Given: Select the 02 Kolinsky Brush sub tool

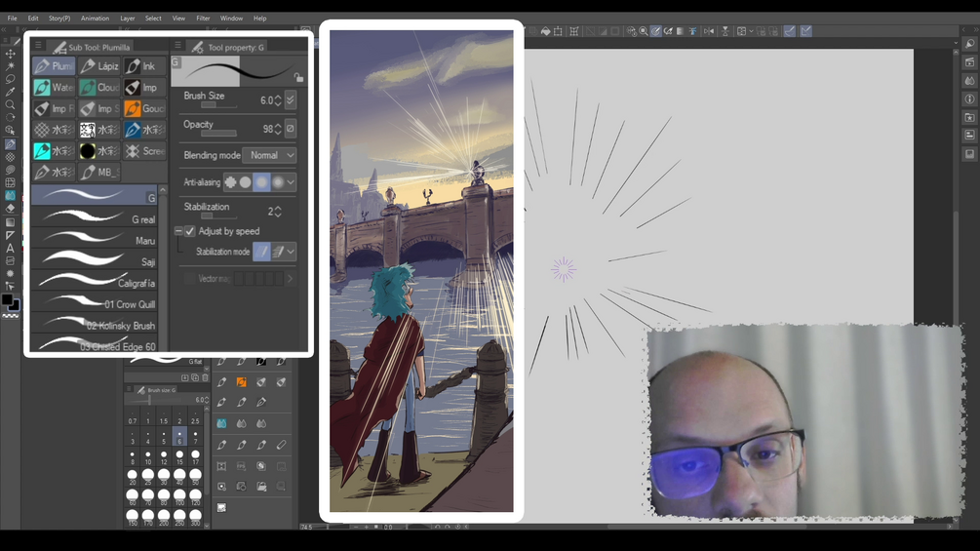Looking at the screenshot, I should pyautogui.click(x=95, y=323).
